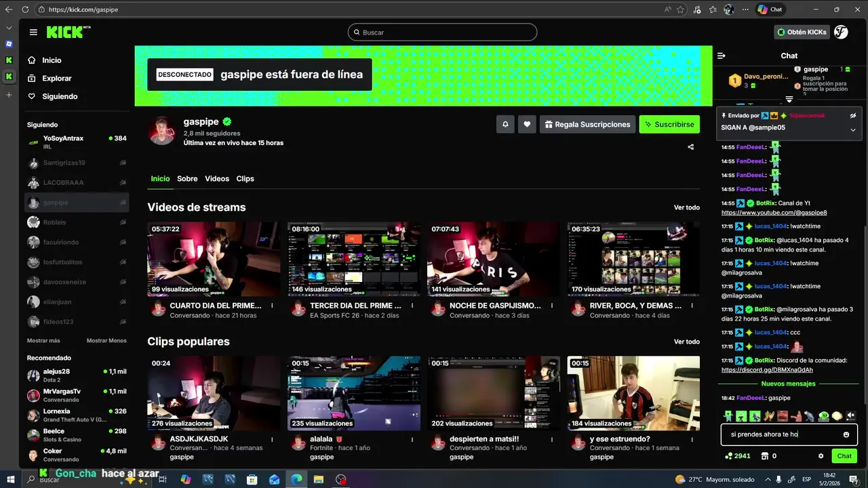Send message with green Chat button
868x488 pixels.
(x=844, y=456)
